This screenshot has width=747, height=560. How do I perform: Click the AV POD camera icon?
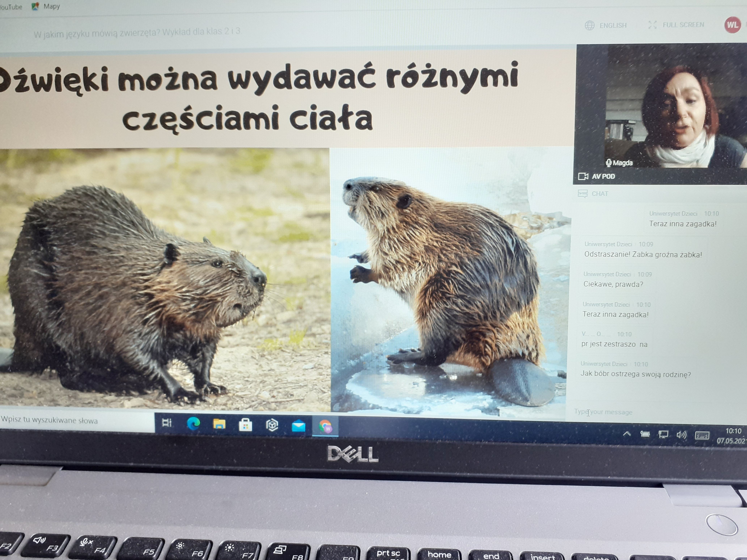pos(583,176)
